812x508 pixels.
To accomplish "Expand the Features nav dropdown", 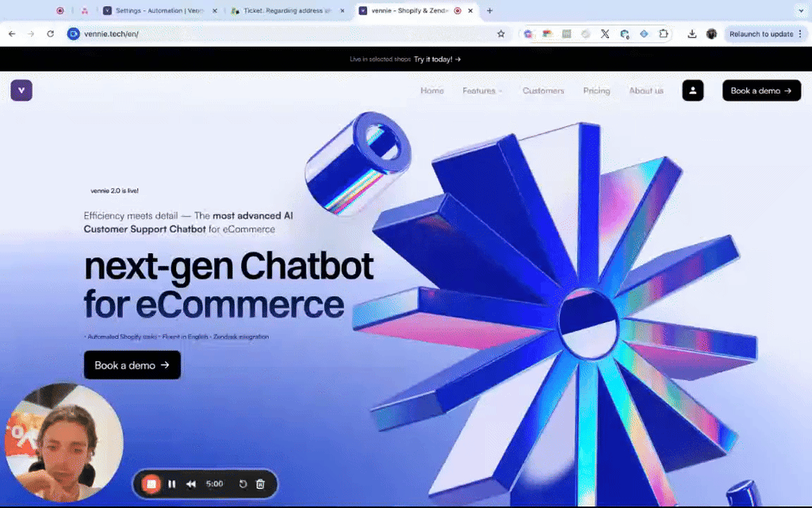I will 482,90.
